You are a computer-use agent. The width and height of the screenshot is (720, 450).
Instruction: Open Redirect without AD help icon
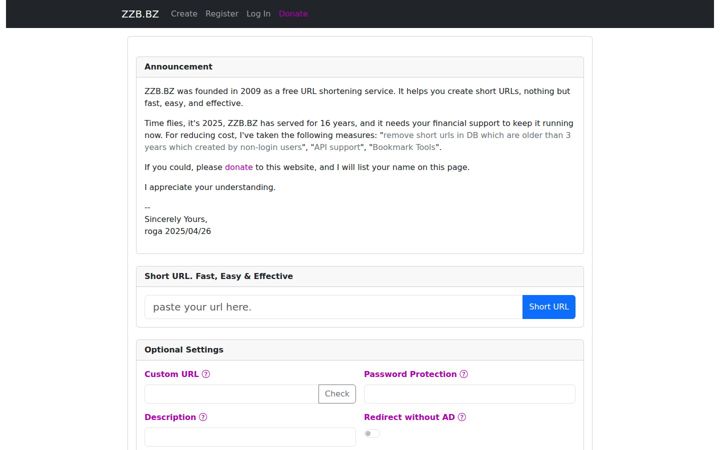pyautogui.click(x=462, y=417)
